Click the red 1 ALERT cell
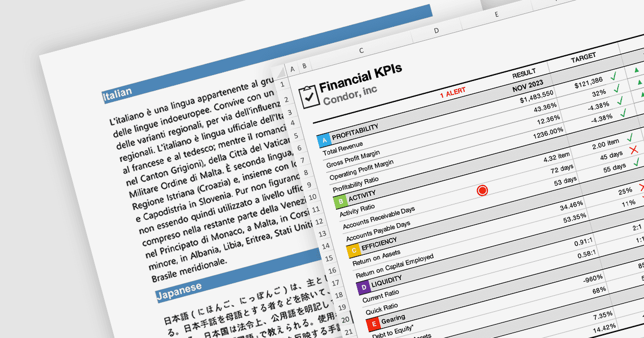This screenshot has width=644, height=338. pyautogui.click(x=453, y=92)
